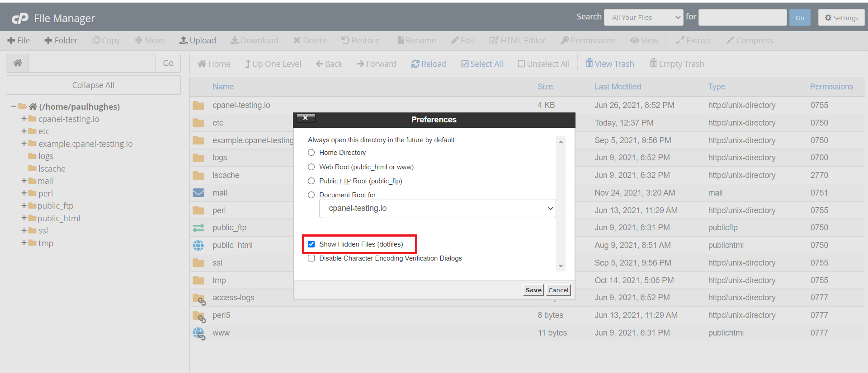
Task: Click the Settings gear button
Action: tap(841, 18)
